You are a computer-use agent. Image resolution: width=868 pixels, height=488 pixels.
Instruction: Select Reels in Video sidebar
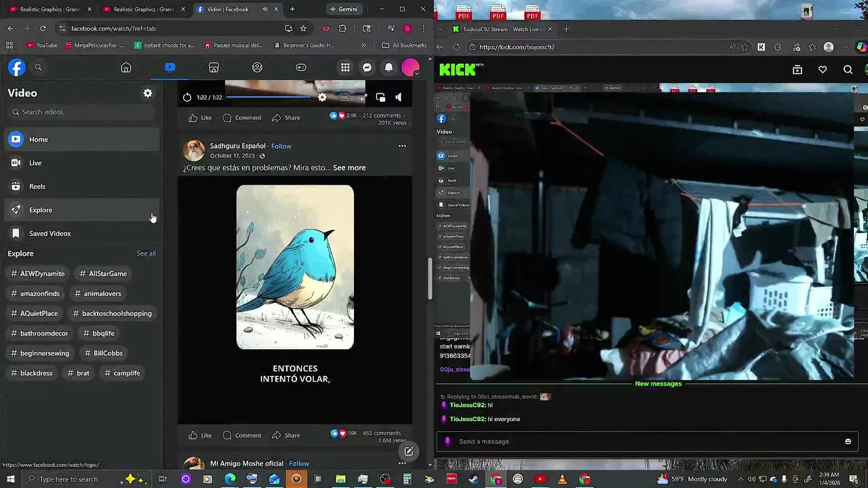82,186
